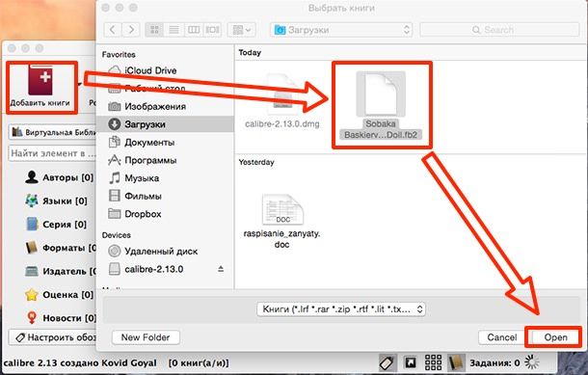Viewport: 588px width, 375px height.
Task: Click the Open button
Action: pyautogui.click(x=555, y=337)
